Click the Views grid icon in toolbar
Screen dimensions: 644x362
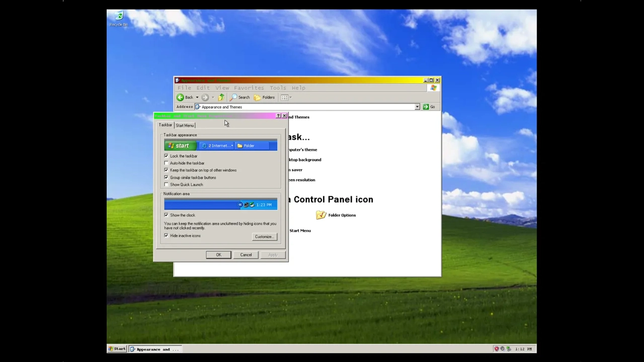284,97
